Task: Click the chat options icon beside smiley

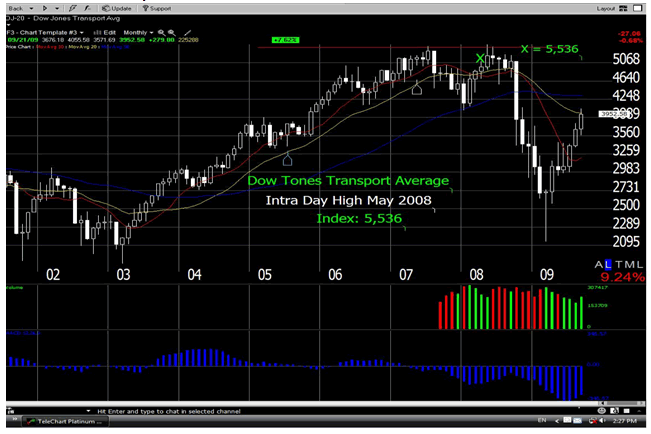Action: point(614,411)
